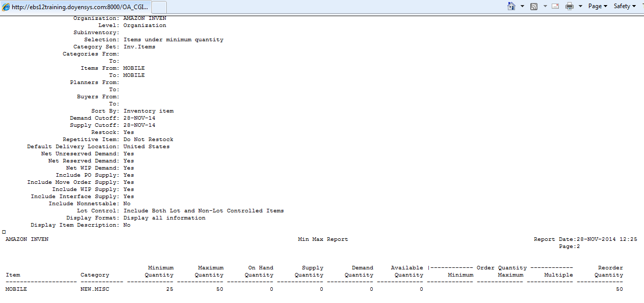Click 'AMAZON INVEN' report header text
The image size is (644, 303).
(27, 239)
